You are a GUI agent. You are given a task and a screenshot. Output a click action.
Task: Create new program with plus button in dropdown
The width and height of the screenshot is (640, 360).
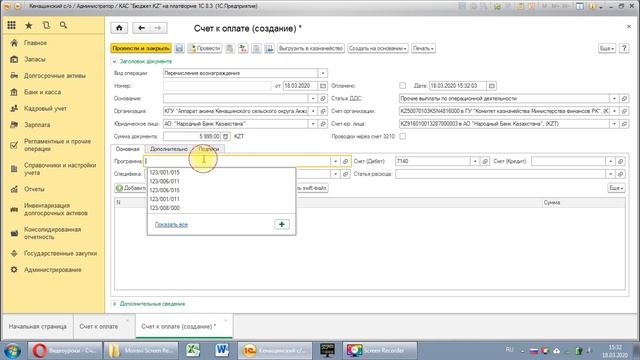pos(282,224)
